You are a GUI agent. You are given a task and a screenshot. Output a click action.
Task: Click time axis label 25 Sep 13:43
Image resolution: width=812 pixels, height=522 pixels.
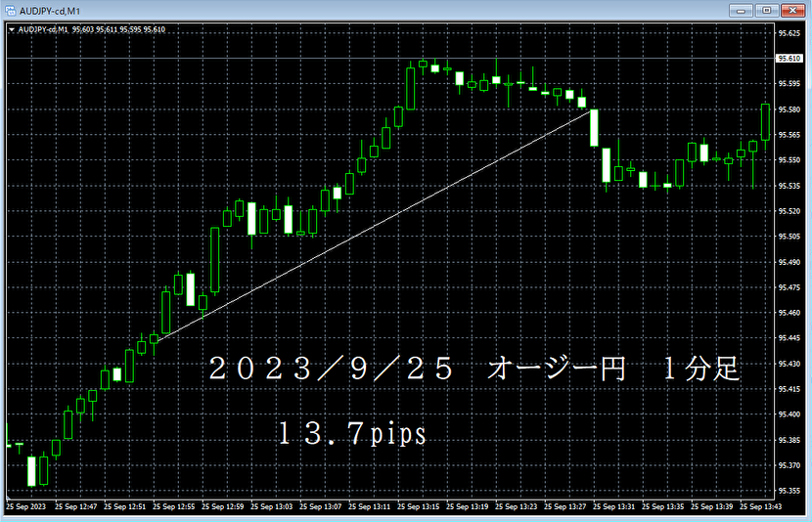point(760,507)
